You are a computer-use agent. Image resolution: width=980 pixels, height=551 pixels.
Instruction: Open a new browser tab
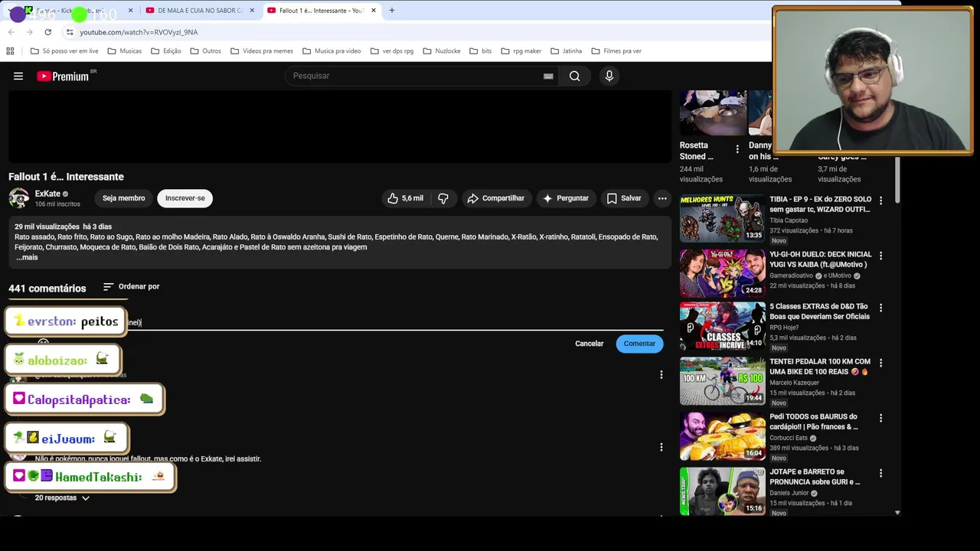(x=392, y=11)
